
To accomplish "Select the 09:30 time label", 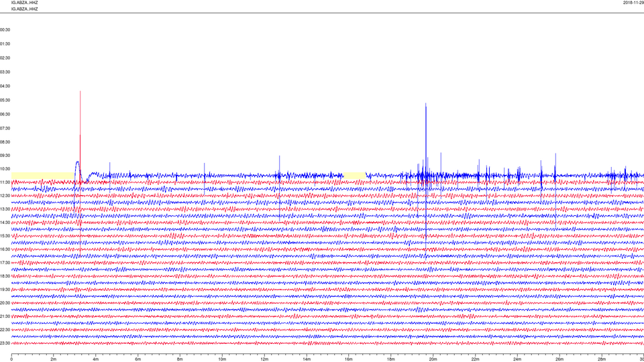I will coord(5,156).
